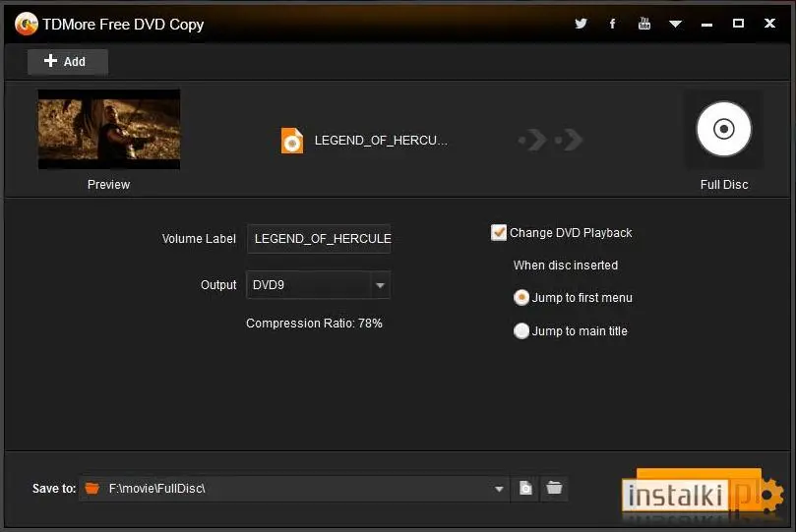Expand the Save to path dropdown arrow

tap(499, 489)
